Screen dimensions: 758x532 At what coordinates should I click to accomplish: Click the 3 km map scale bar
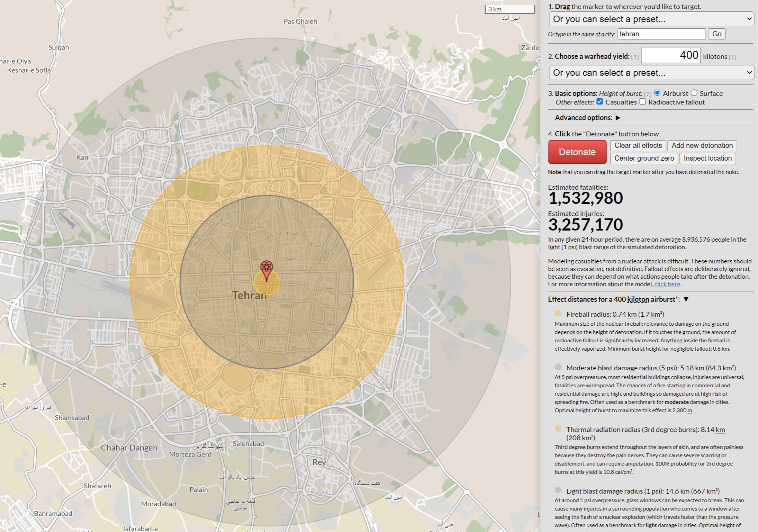click(509, 9)
